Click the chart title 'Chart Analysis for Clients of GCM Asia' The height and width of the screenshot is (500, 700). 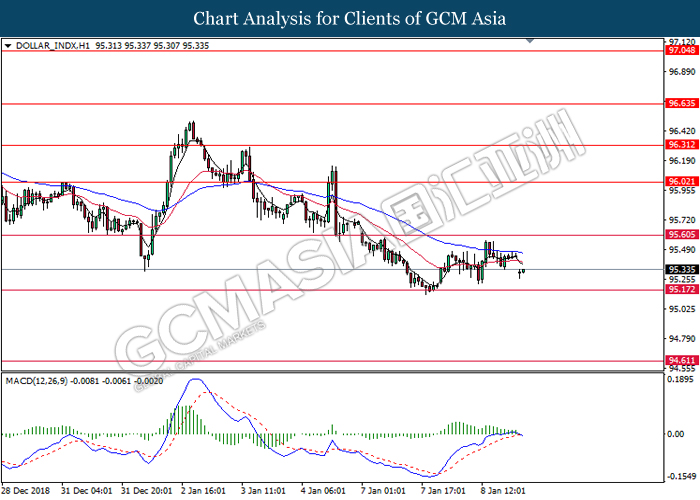(349, 18)
